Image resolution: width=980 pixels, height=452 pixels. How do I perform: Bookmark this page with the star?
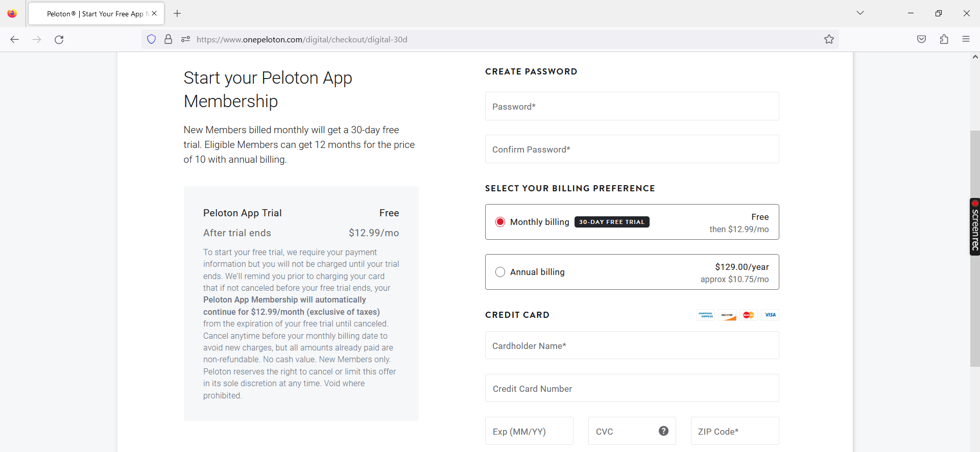[x=829, y=39]
